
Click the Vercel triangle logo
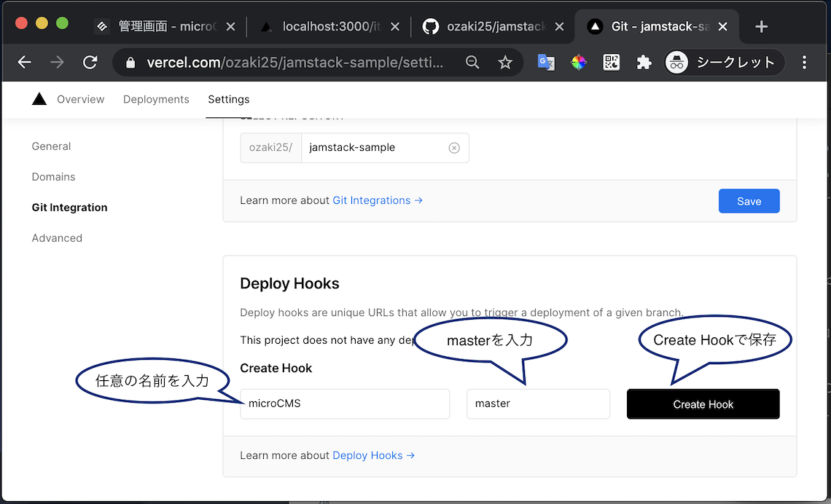tap(39, 99)
